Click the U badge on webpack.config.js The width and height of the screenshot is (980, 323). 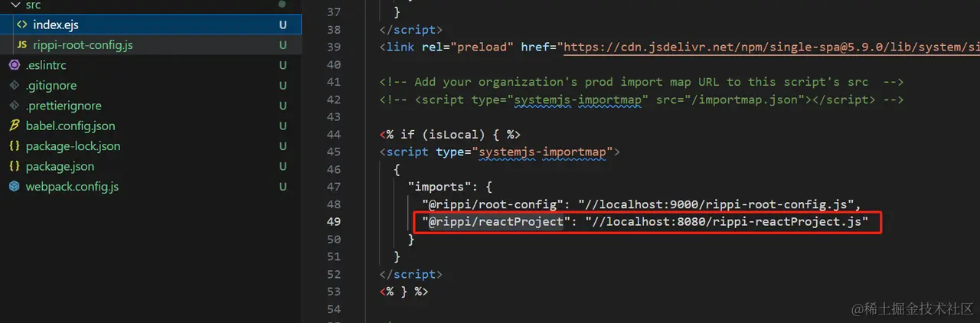(283, 186)
